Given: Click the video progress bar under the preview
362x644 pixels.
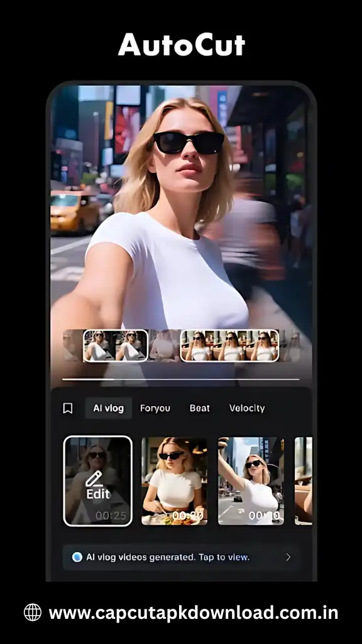Looking at the screenshot, I should 180,379.
